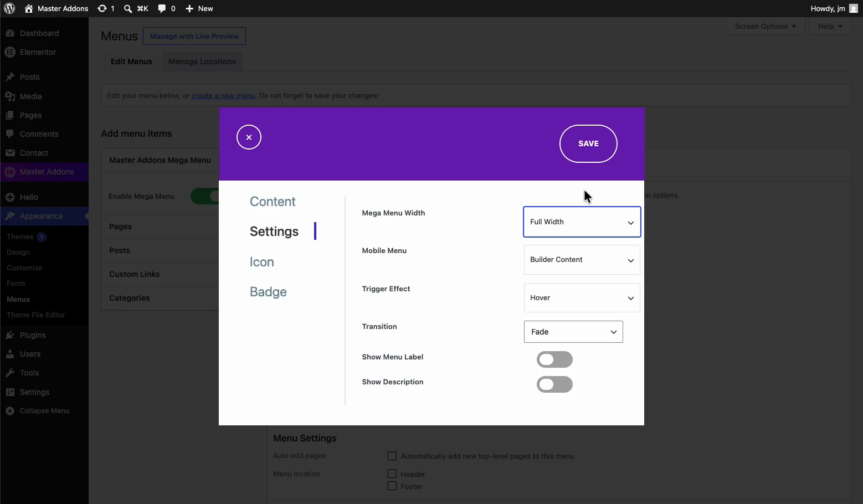Expand the Help panel
The width and height of the screenshot is (863, 504).
point(830,27)
